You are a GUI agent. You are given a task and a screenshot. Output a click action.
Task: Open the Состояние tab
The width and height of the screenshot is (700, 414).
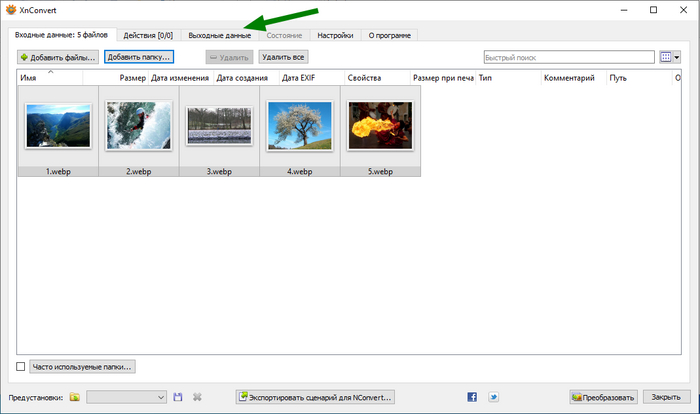point(284,35)
